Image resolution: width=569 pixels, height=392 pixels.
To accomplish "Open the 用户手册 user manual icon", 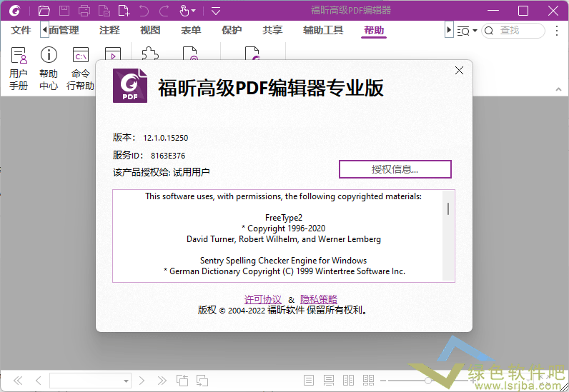I will click(19, 68).
